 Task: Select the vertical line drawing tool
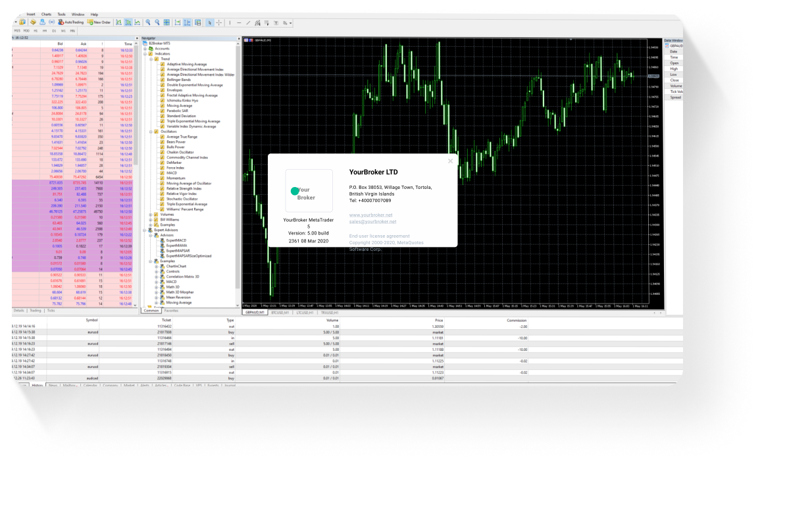coord(230,22)
